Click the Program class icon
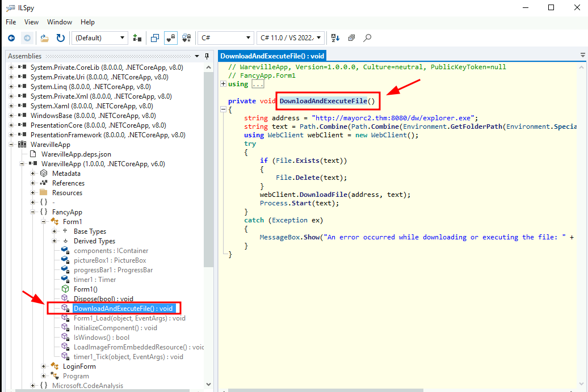 coord(54,376)
